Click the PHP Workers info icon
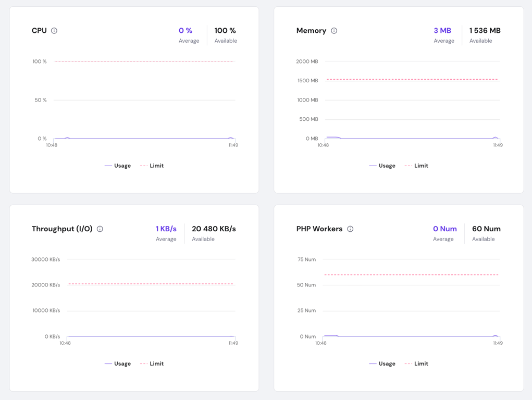532x400 pixels. pos(350,229)
